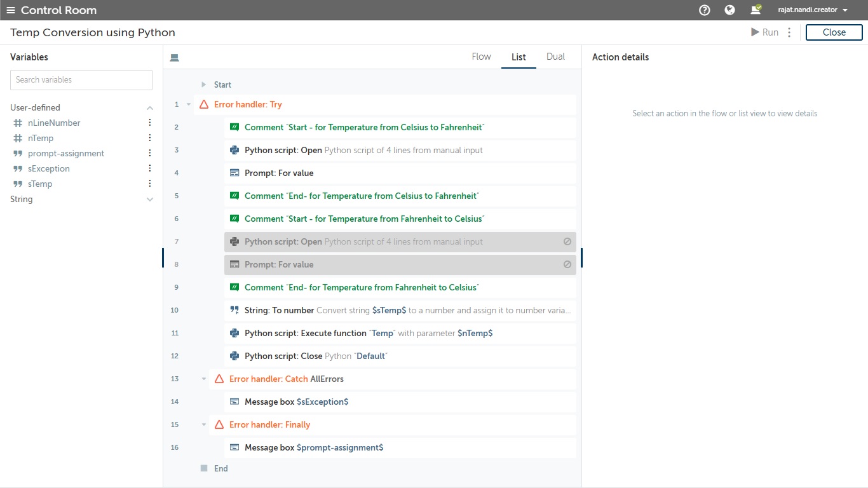Open the globe language selector

pos(729,10)
